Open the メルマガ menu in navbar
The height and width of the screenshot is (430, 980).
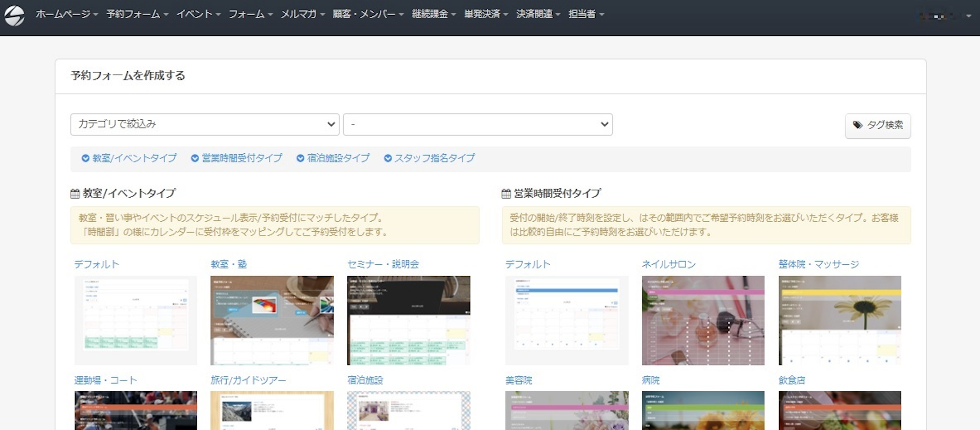(302, 14)
